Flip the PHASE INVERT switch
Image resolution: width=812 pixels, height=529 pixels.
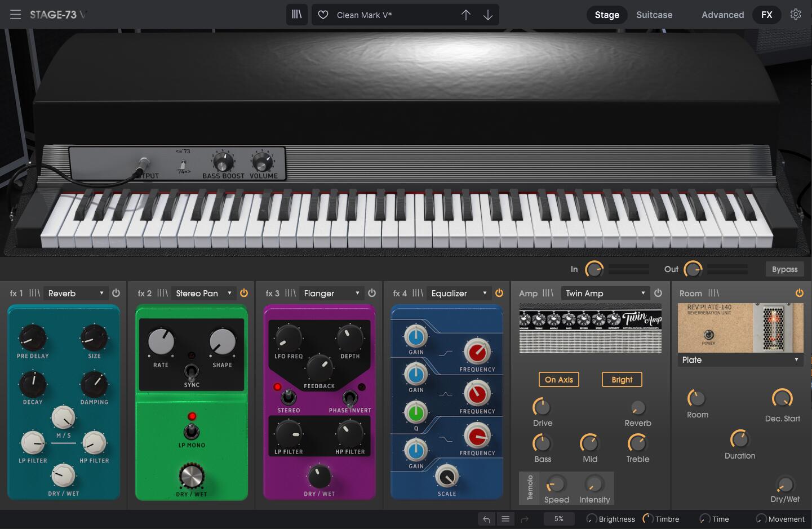coord(350,398)
